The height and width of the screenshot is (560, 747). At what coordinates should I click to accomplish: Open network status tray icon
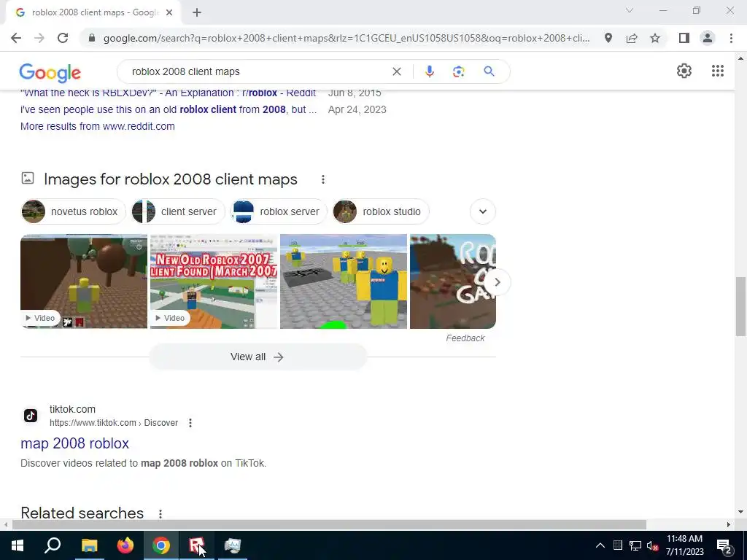[635, 545]
